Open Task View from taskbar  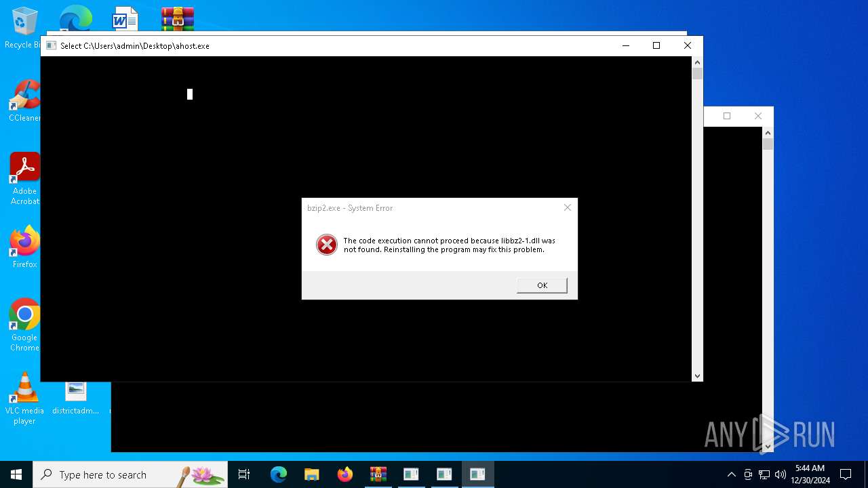(244, 474)
